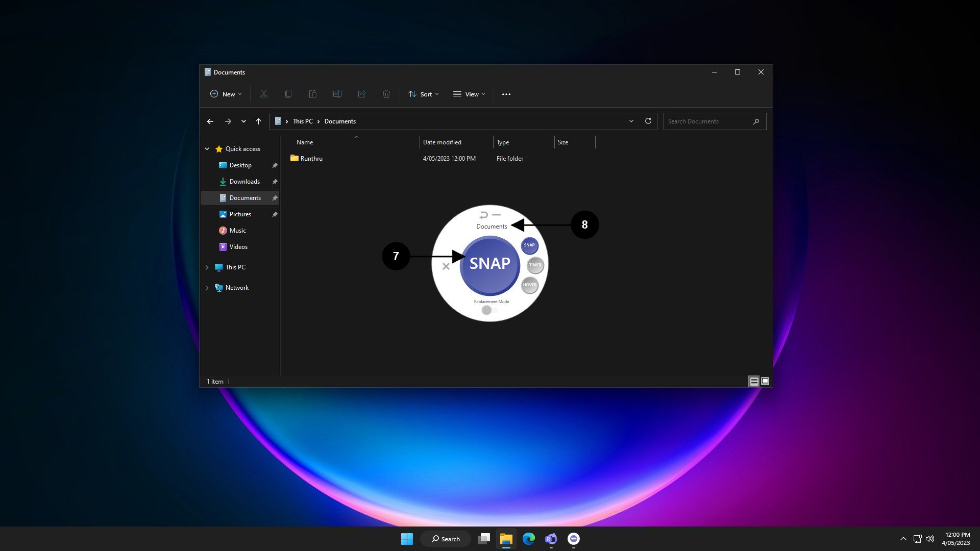Go up one folder level

pos(258,121)
